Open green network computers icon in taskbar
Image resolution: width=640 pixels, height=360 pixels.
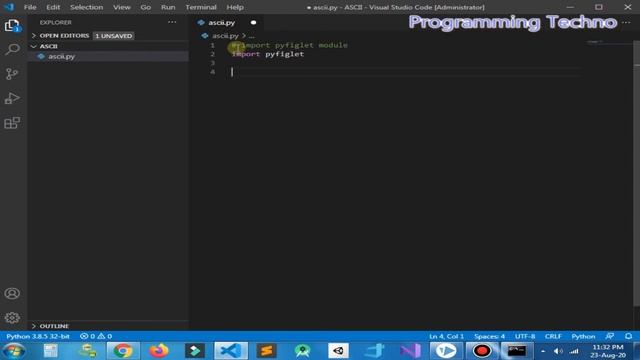click(87, 351)
